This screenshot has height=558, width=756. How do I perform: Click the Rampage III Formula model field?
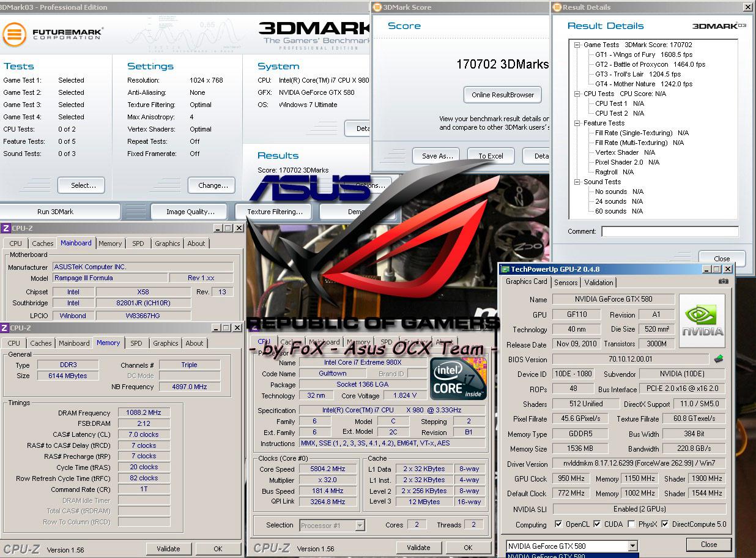110,278
